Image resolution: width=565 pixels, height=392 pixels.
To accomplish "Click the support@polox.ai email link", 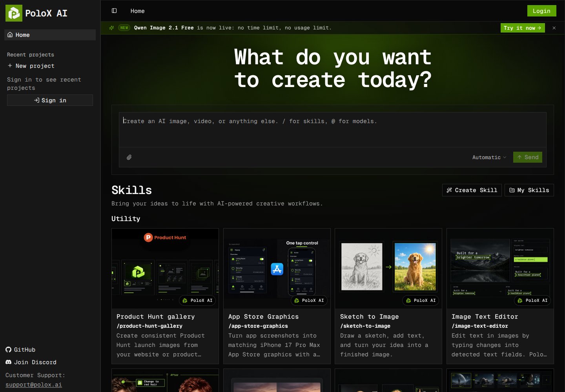I will [x=34, y=385].
